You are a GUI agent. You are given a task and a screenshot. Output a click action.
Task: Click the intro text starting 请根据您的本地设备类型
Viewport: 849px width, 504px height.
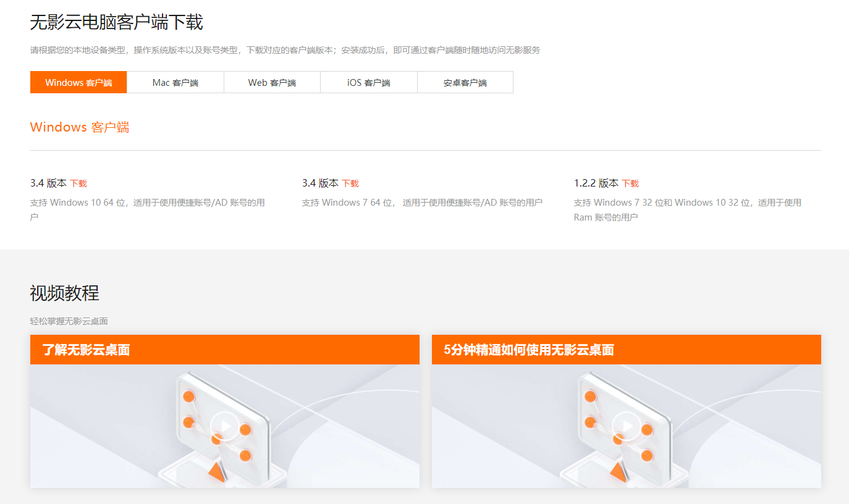coord(285,50)
